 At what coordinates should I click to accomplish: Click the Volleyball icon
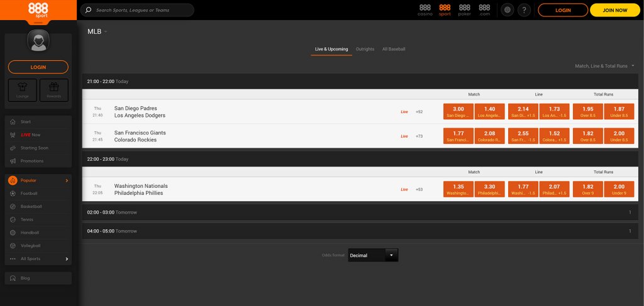click(13, 246)
